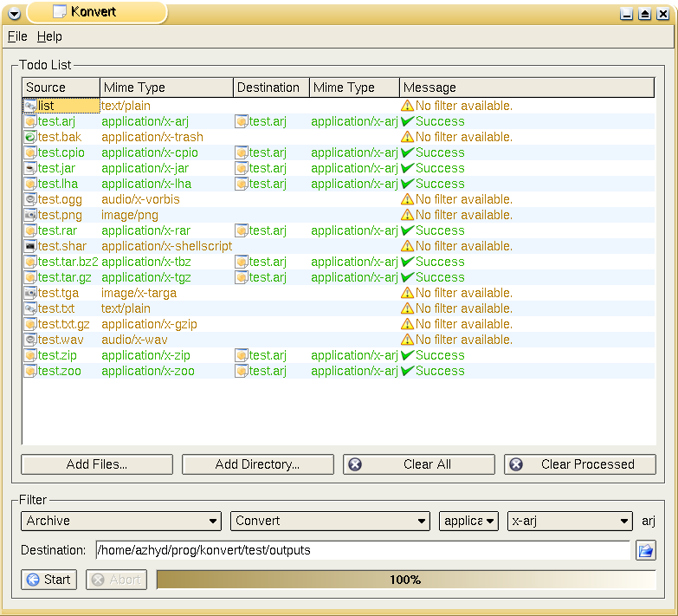Click the Clear Processed button
Image resolution: width=678 pixels, height=616 pixels.
[x=580, y=464]
